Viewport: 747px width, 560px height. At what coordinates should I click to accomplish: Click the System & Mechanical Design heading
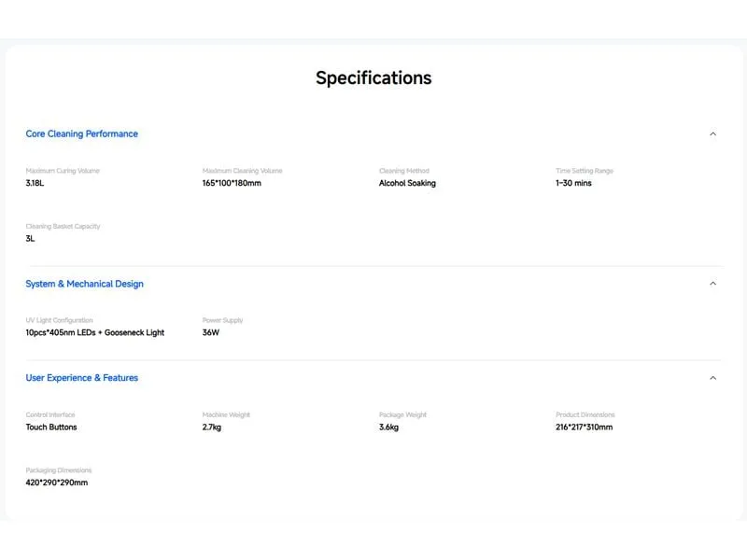pyautogui.click(x=84, y=284)
